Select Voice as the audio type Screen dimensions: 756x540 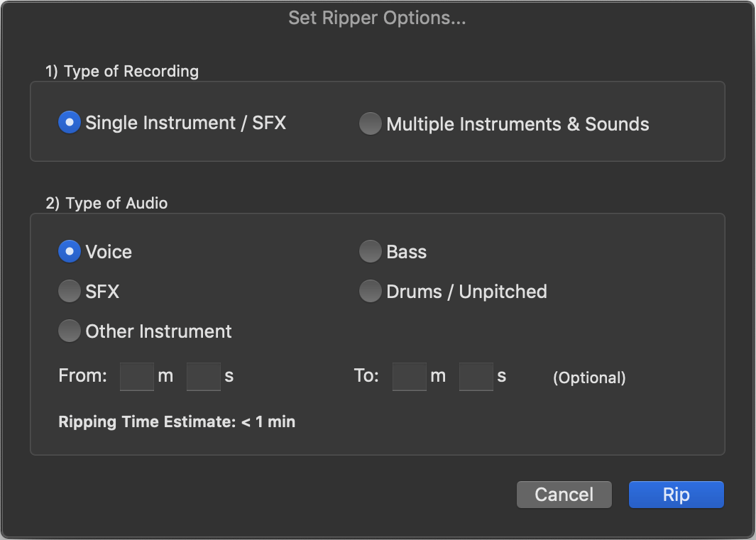(x=69, y=251)
